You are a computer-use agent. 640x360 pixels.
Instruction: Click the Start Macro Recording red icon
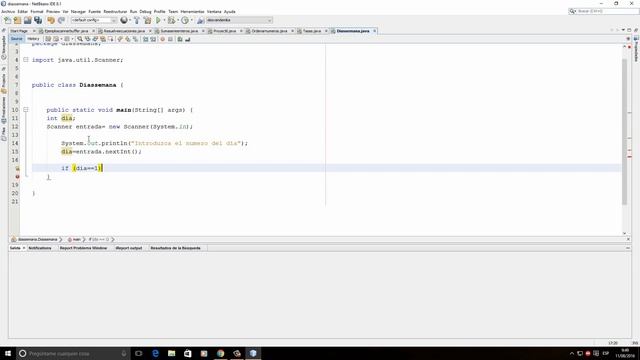tap(162, 39)
